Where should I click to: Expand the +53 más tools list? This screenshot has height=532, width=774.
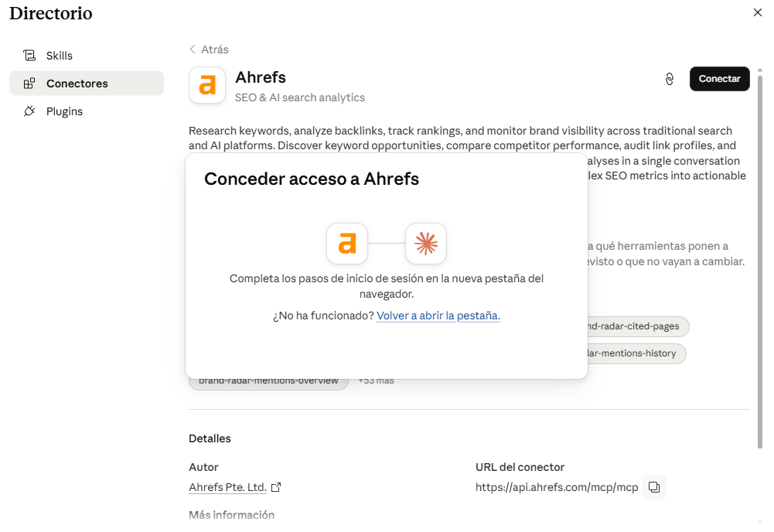376,380
